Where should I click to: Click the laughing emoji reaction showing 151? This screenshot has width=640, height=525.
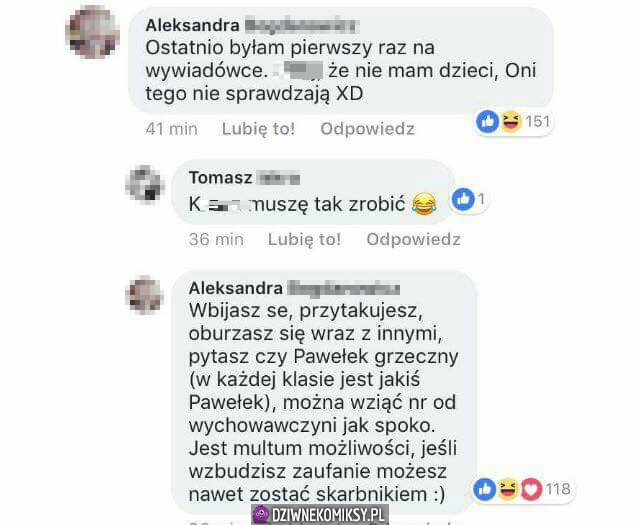[x=511, y=122]
